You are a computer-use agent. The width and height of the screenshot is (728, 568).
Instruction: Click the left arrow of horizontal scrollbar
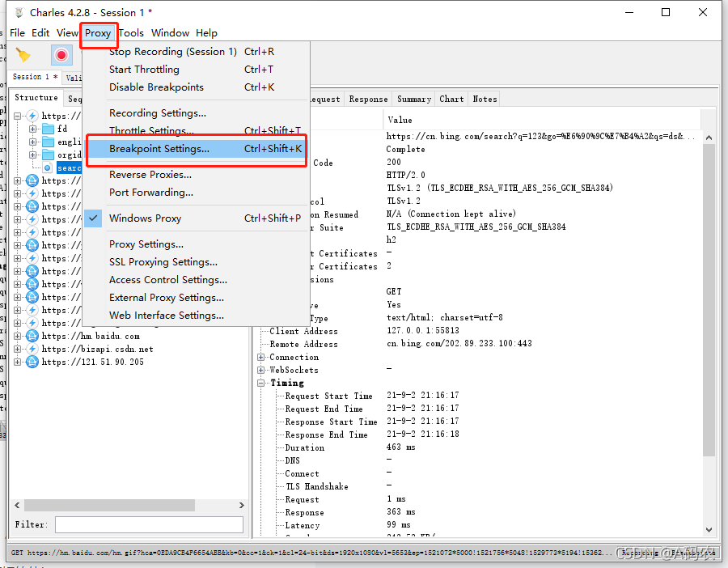pos(17,506)
